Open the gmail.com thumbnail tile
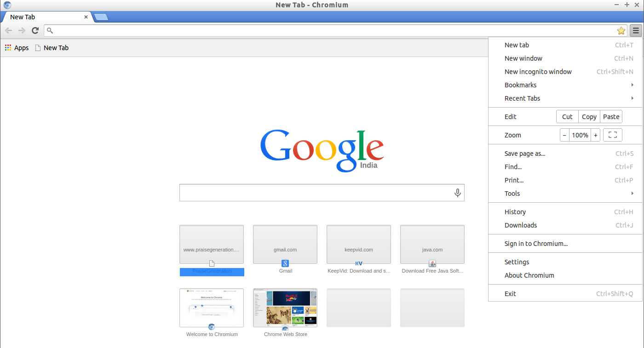The image size is (644, 348). coord(285,244)
